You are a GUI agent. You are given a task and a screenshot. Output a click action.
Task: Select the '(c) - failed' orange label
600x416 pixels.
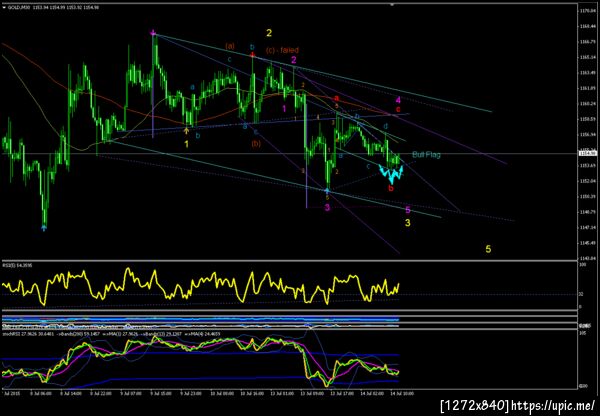[x=282, y=50]
